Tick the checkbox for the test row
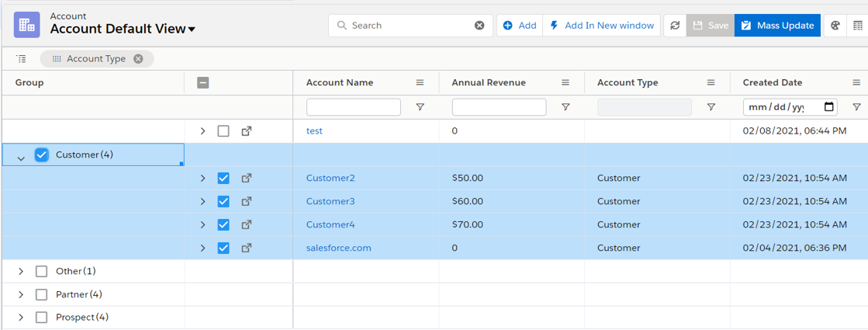868x330 pixels. [223, 131]
